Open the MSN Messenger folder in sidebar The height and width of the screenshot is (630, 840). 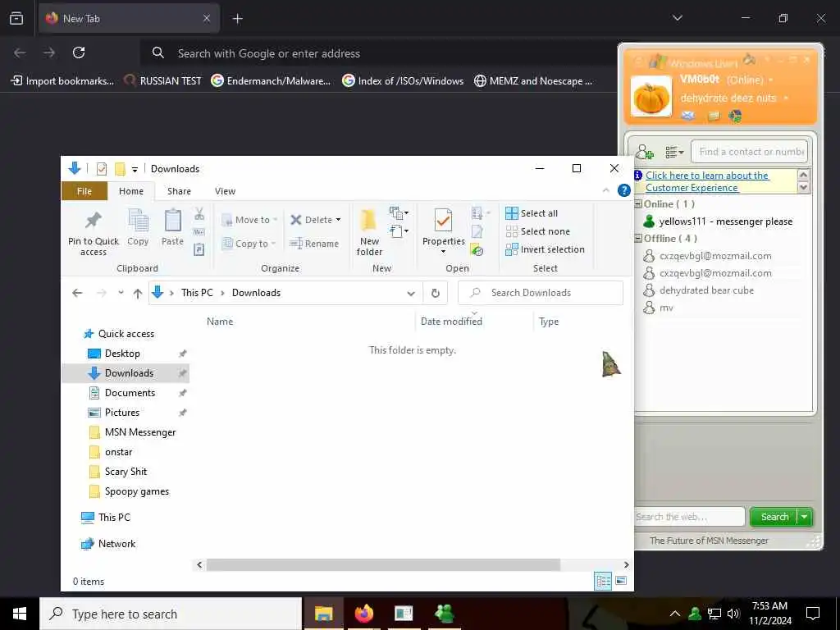click(140, 432)
